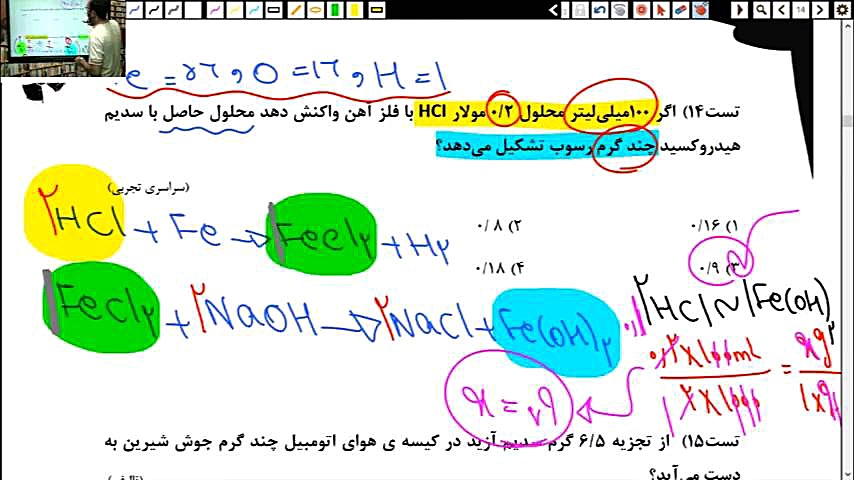
Task: Undo last stroke with blue arrow
Action: (x=600, y=10)
